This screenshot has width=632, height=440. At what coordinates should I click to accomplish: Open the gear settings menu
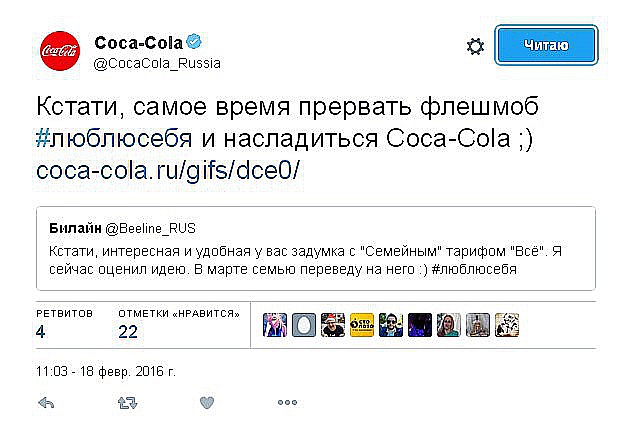point(476,46)
